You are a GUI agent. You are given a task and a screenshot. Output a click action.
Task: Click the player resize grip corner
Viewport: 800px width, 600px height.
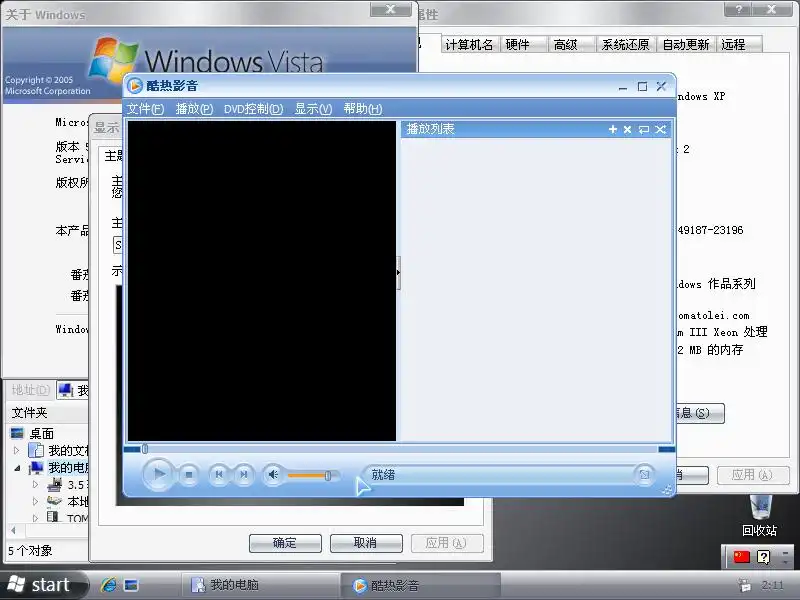click(667, 490)
